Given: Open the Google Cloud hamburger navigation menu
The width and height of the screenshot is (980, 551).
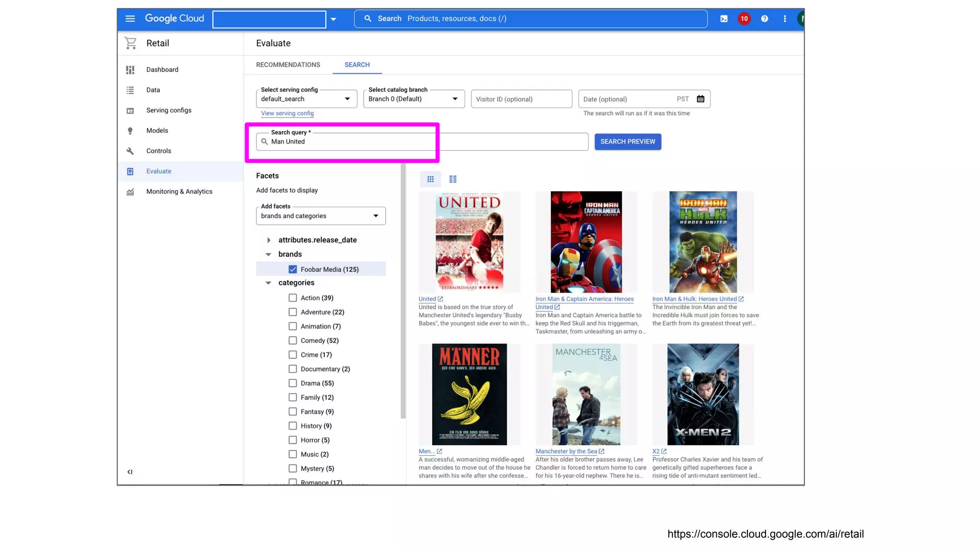Looking at the screenshot, I should coord(130,19).
